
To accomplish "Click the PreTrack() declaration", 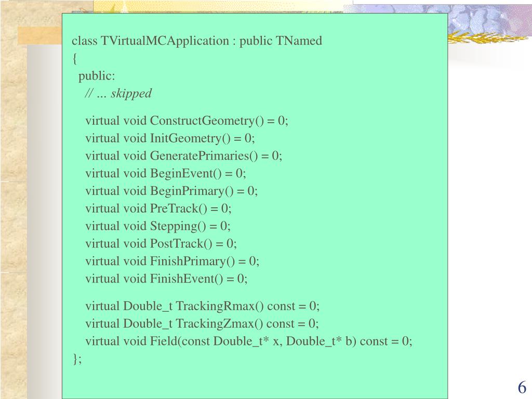I will pos(158,209).
